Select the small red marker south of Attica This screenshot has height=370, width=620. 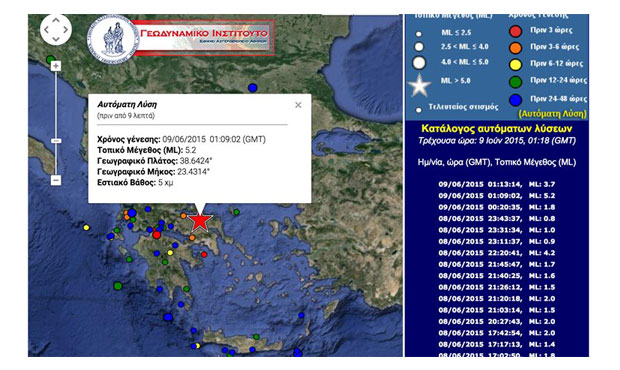point(204,255)
